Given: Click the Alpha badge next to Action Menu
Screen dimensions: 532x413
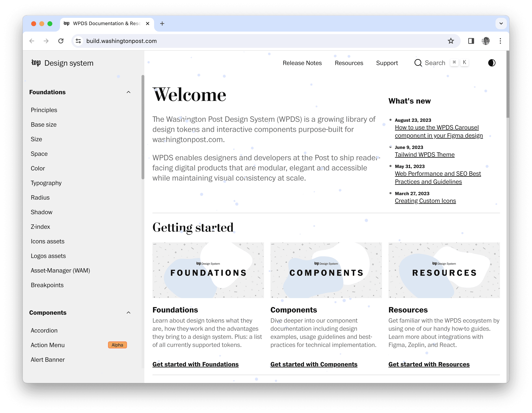Looking at the screenshot, I should [x=117, y=345].
